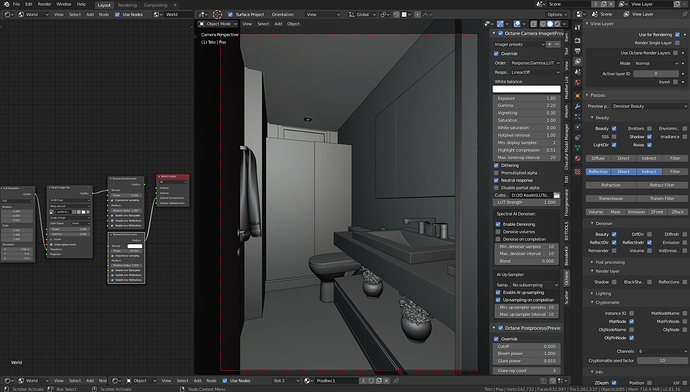Switch to wireframe shading icon
This screenshot has height=392, width=690.
pyautogui.click(x=543, y=24)
